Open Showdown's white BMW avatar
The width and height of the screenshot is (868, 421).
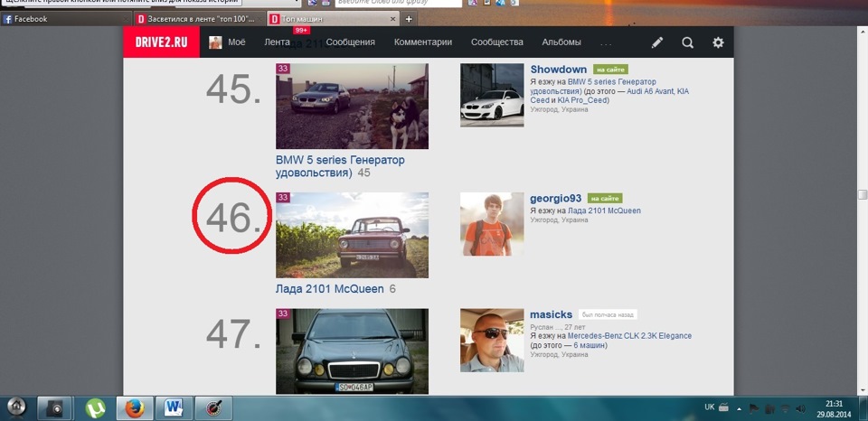click(x=492, y=95)
